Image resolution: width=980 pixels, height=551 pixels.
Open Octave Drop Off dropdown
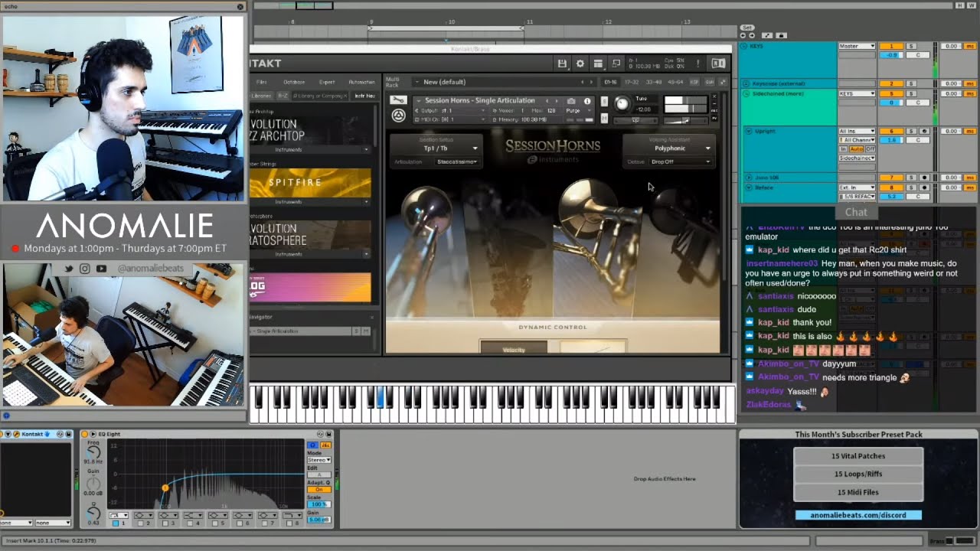[681, 162]
